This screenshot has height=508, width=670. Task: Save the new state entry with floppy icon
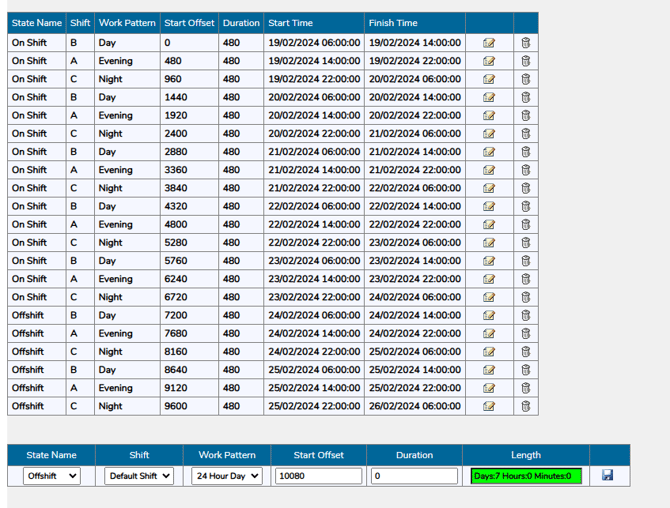pos(607,475)
